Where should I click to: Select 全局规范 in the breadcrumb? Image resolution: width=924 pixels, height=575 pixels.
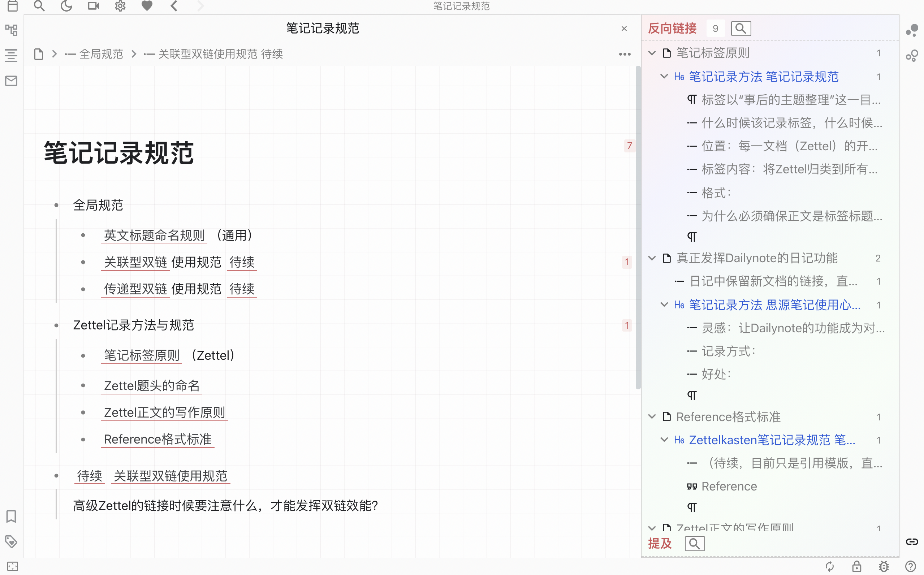tap(101, 54)
